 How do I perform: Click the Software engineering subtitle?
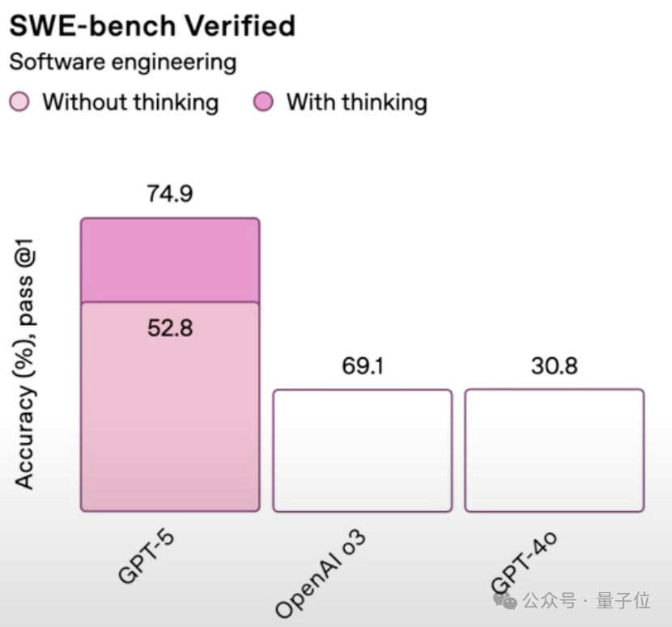123,62
